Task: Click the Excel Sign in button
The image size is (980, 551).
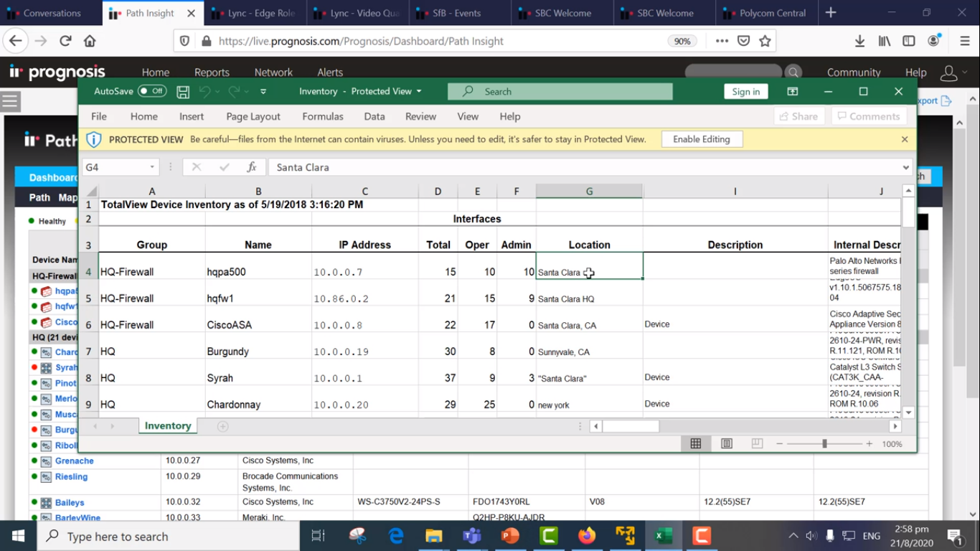Action: (746, 91)
